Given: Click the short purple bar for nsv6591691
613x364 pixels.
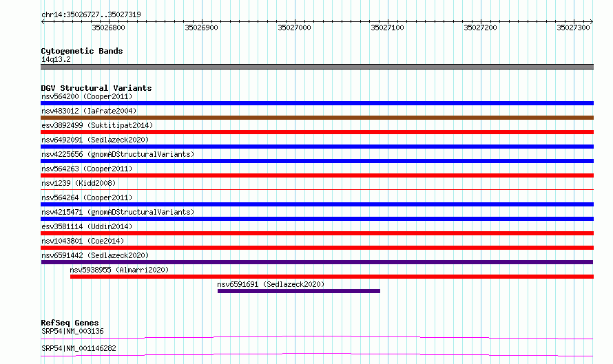Looking at the screenshot, I should pyautogui.click(x=299, y=291).
